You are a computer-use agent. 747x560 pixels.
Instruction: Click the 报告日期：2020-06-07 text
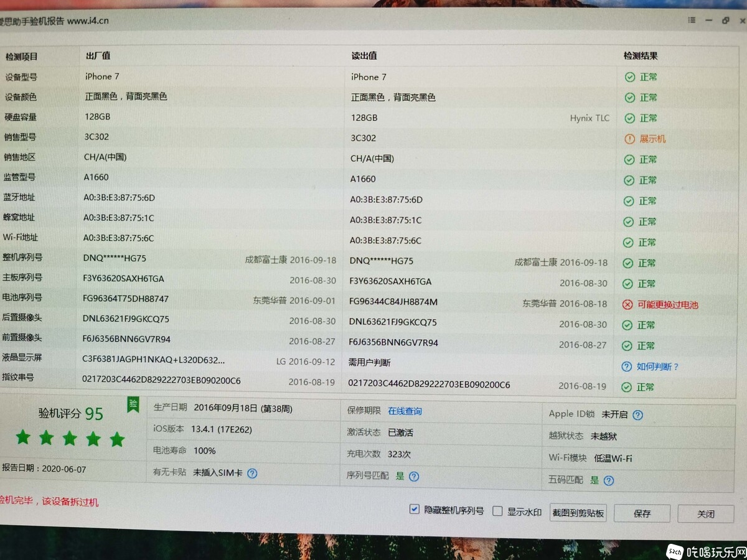click(x=44, y=469)
